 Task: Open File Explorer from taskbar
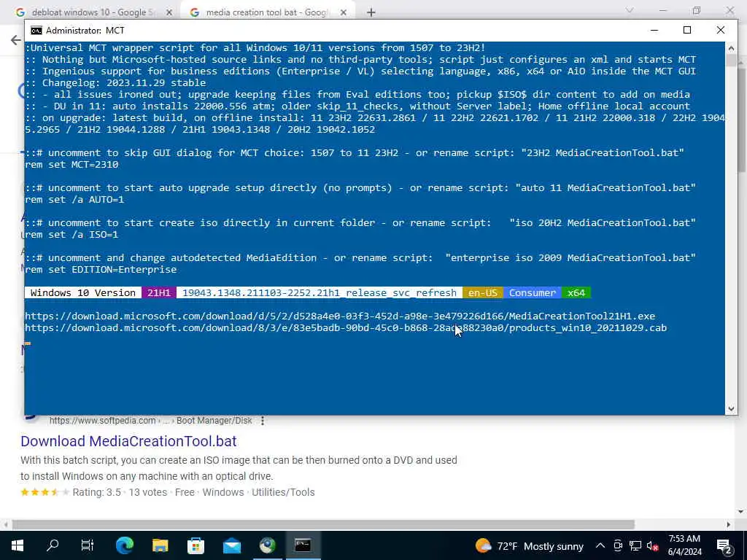click(160, 545)
